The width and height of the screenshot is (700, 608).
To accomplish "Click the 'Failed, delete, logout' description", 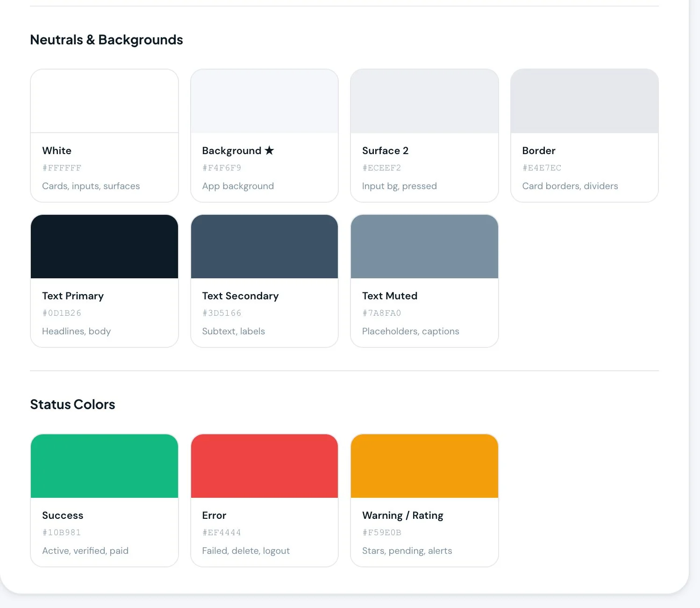I will click(246, 551).
